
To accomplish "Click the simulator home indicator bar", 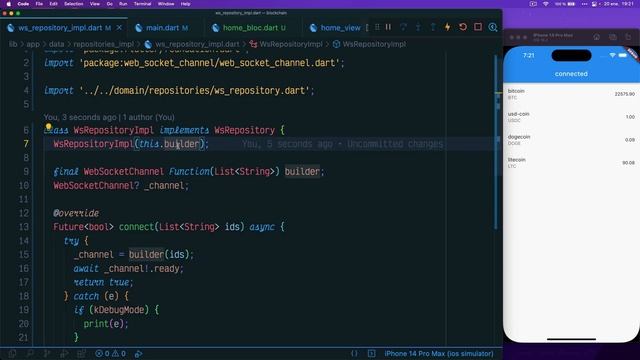I will pos(571,339).
